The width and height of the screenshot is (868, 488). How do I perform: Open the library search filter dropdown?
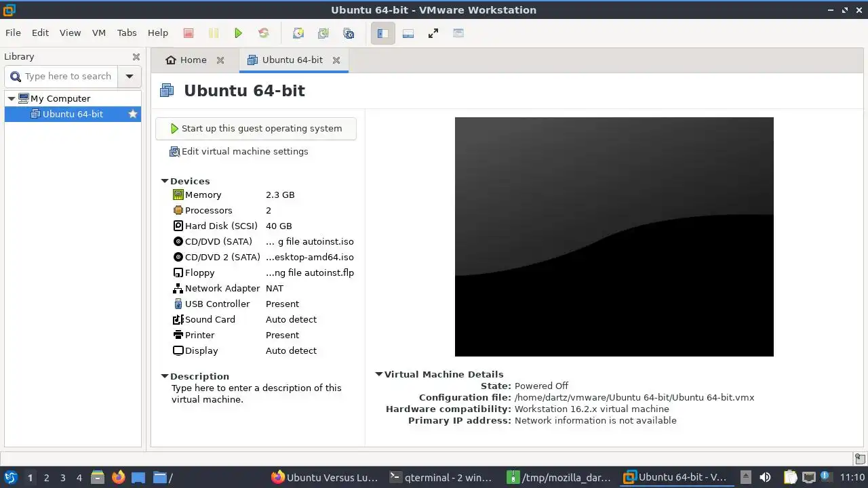pyautogui.click(x=130, y=77)
